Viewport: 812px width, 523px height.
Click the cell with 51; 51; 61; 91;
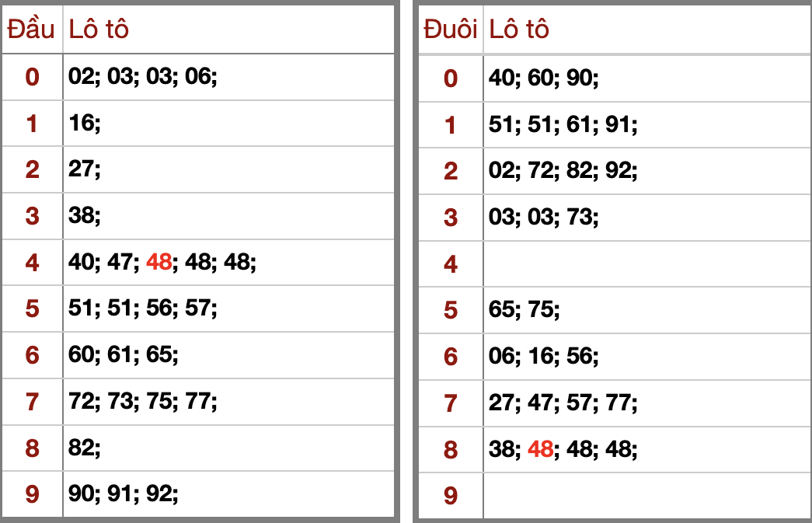click(563, 124)
